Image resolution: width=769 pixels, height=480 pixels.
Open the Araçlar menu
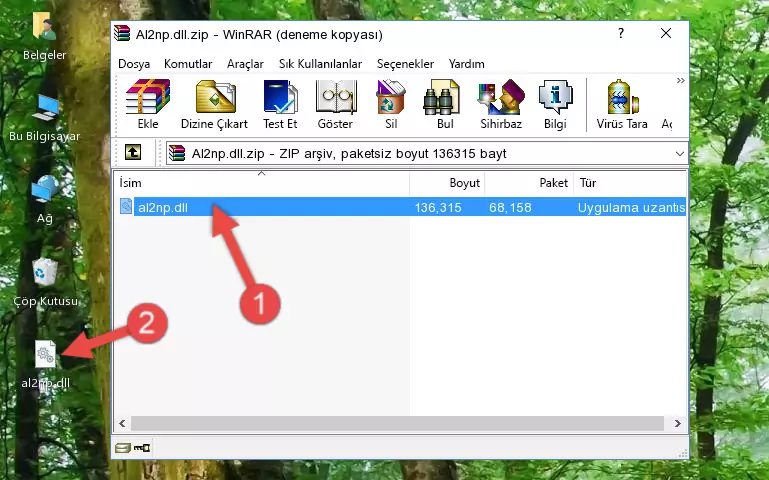coord(245,64)
